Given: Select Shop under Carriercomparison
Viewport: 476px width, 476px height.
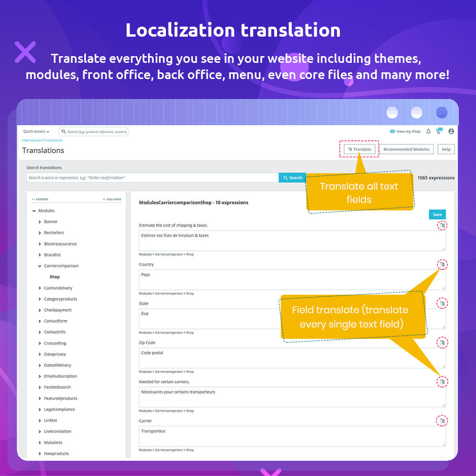Looking at the screenshot, I should click(x=55, y=277).
